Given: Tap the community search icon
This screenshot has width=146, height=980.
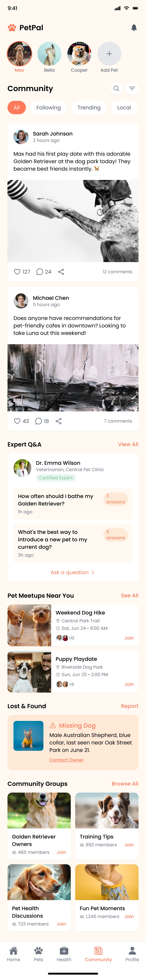Looking at the screenshot, I should [x=116, y=89].
